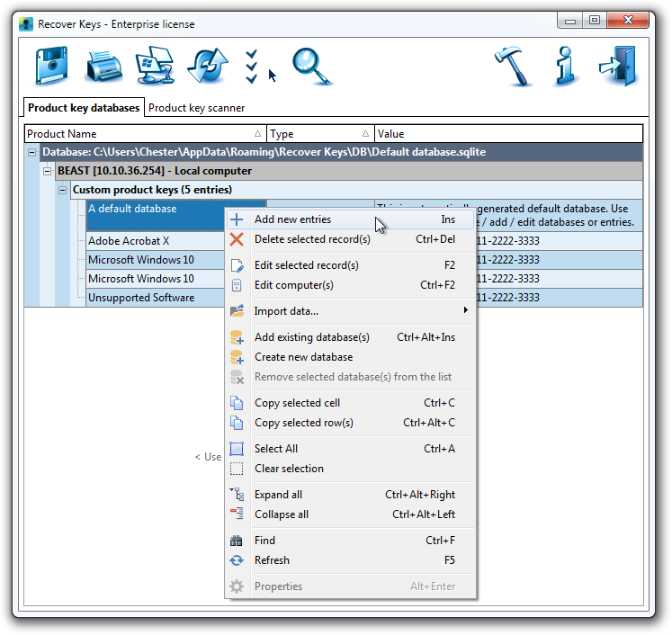Viewport: 672px width, 635px height.
Task: Select Product key databases tab
Action: pos(84,108)
